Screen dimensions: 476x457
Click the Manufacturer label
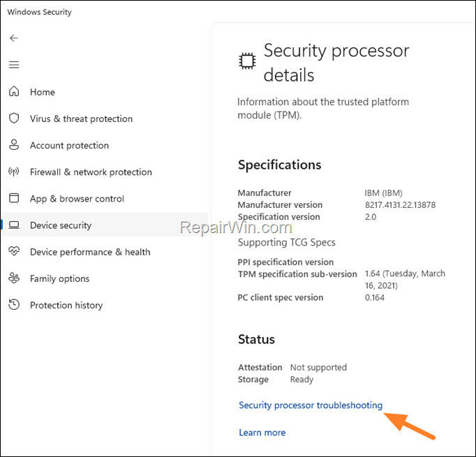265,193
